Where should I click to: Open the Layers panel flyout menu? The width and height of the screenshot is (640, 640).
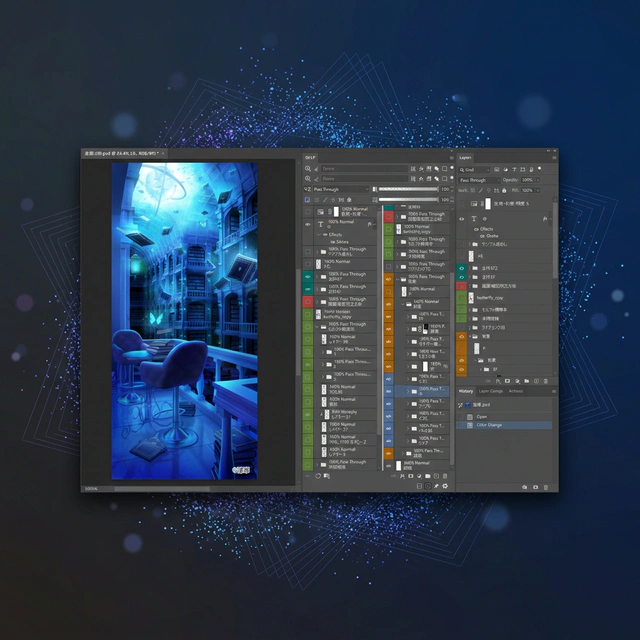point(554,158)
